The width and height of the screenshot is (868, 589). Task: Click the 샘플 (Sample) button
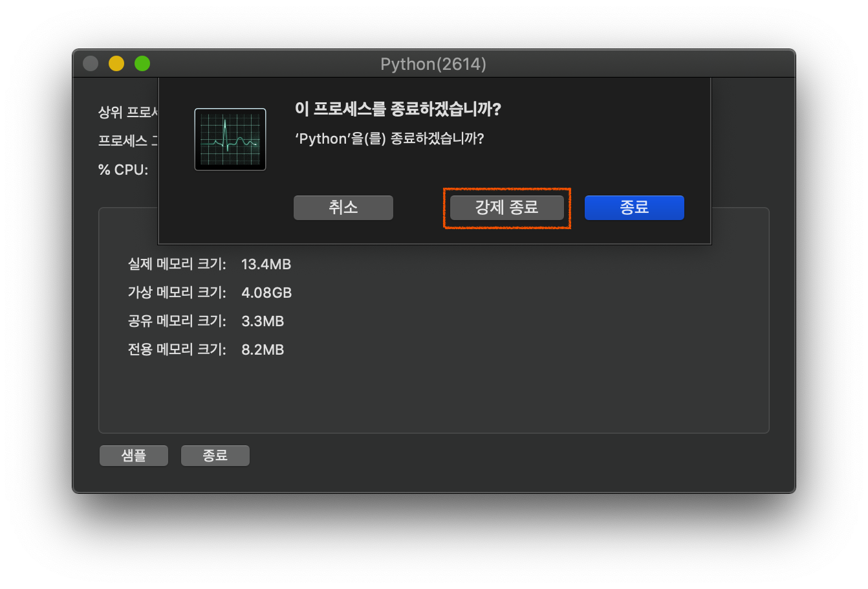tap(134, 456)
